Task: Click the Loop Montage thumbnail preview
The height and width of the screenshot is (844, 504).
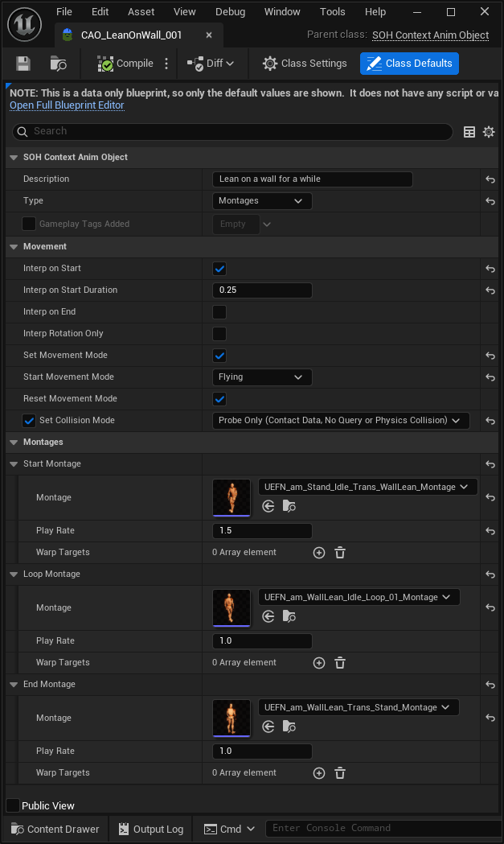Action: coord(232,607)
